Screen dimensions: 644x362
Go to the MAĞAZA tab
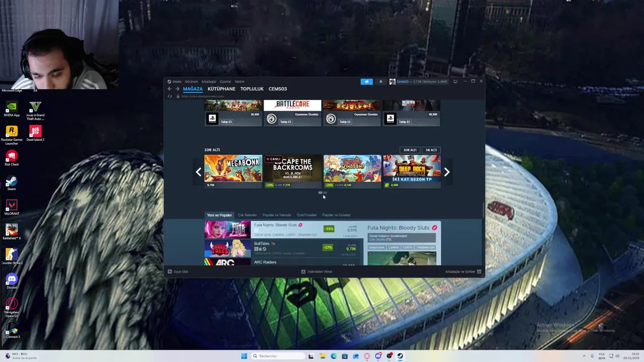(193, 89)
